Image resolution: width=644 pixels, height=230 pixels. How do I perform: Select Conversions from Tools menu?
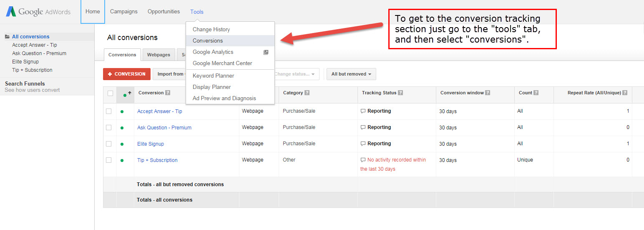point(230,41)
